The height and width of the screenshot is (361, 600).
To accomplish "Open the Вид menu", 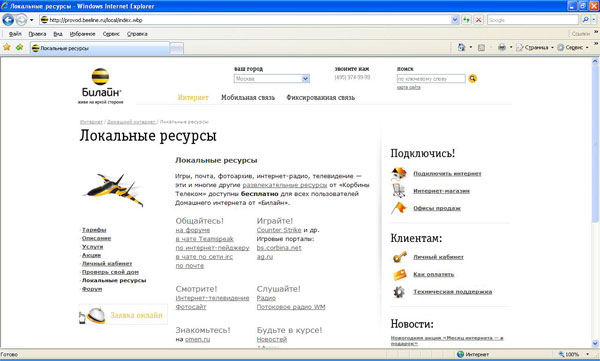I will tap(58, 34).
